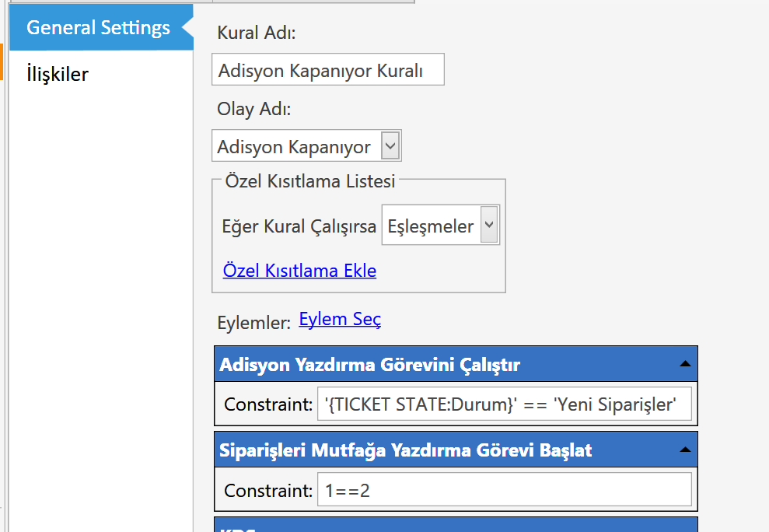
Task: Select the Adisyon Yazdırma Görevini Çalıştır header
Action: pyautogui.click(x=456, y=364)
